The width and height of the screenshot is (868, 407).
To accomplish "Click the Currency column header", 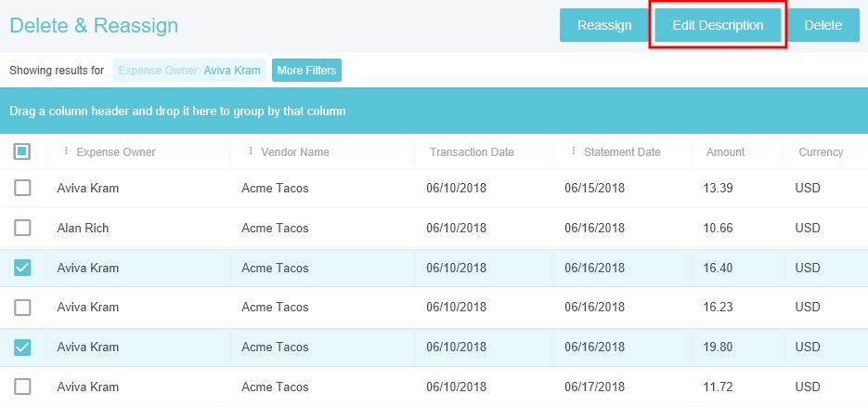I will (821, 151).
